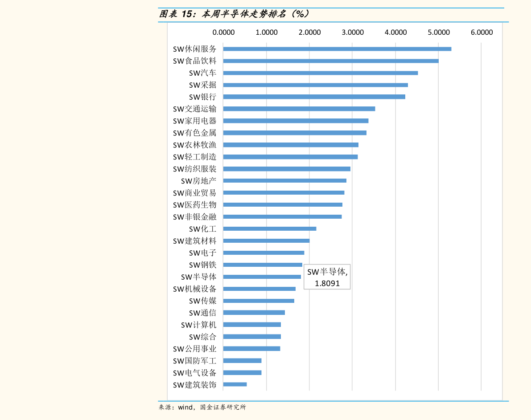
Task: Click the SW建筑装饰 bar at bottom
Action: point(235,384)
